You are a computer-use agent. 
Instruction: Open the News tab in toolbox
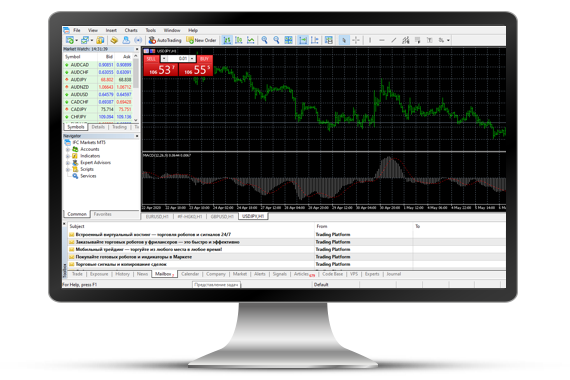coord(142,274)
